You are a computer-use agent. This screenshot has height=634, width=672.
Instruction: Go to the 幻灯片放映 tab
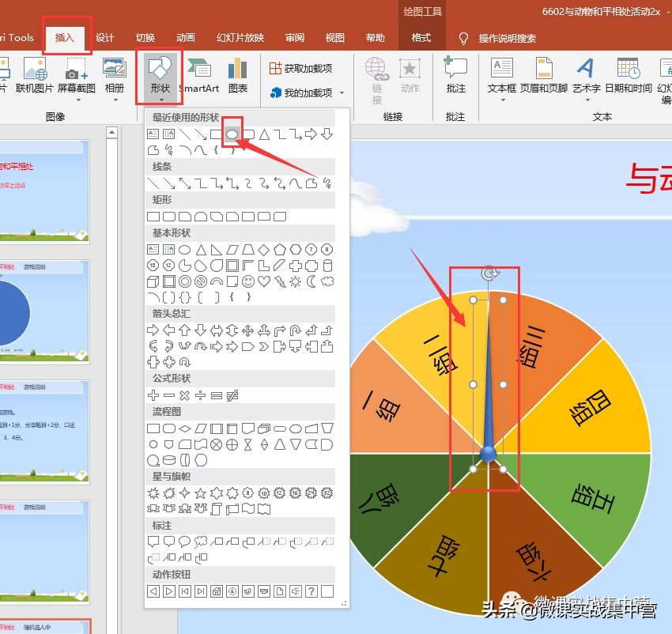240,38
